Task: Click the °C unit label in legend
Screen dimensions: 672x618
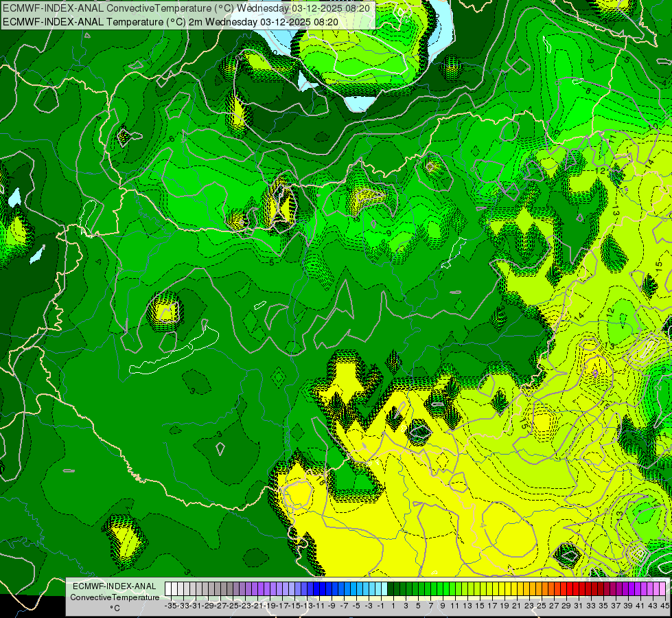Action: (x=115, y=608)
